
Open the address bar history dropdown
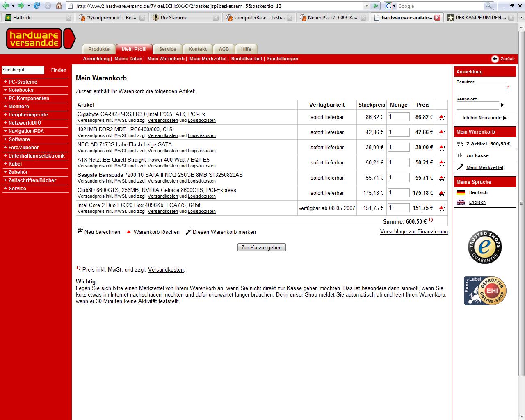point(367,6)
